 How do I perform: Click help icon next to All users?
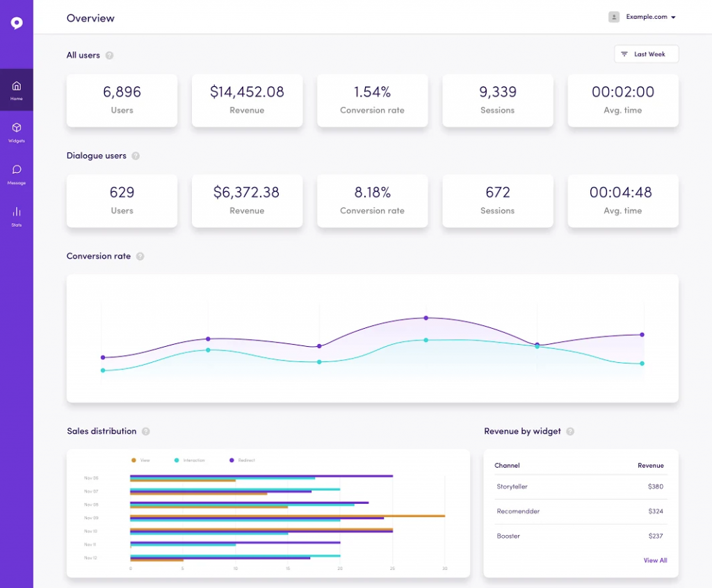pos(109,56)
